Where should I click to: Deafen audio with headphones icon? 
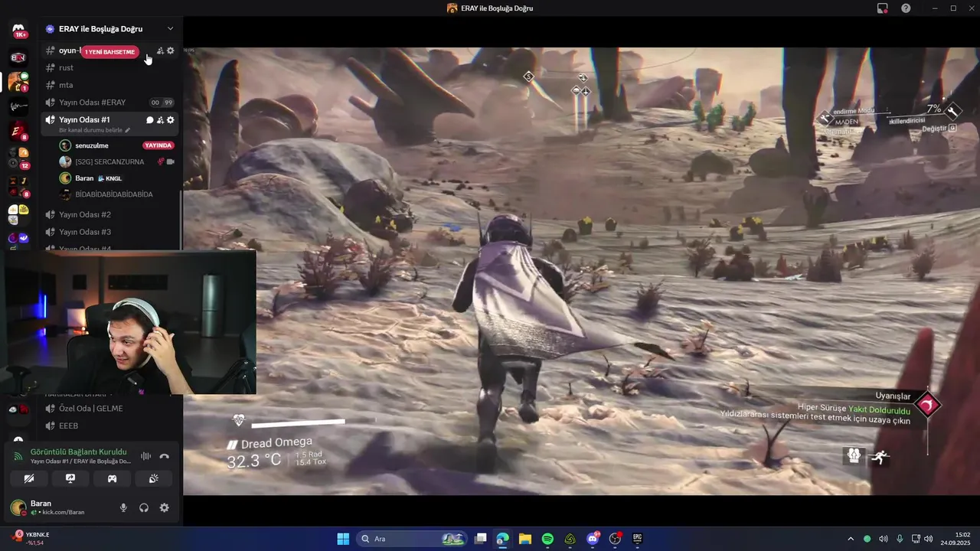coord(143,507)
